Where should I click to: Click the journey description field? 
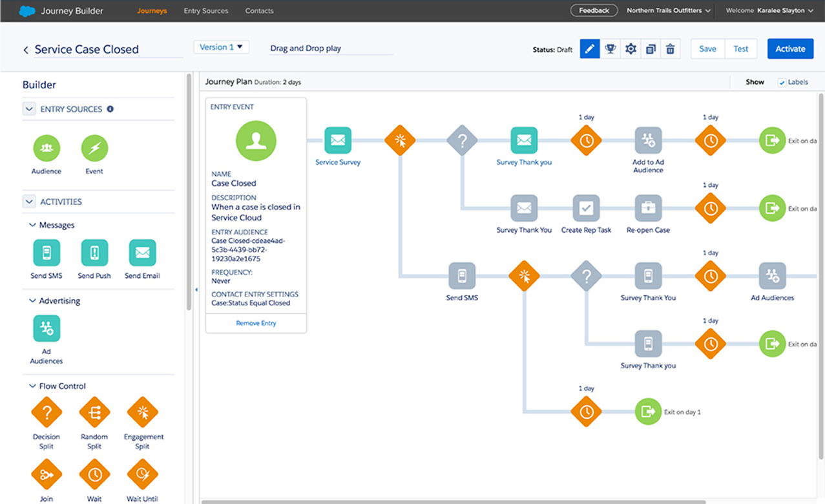coord(331,48)
